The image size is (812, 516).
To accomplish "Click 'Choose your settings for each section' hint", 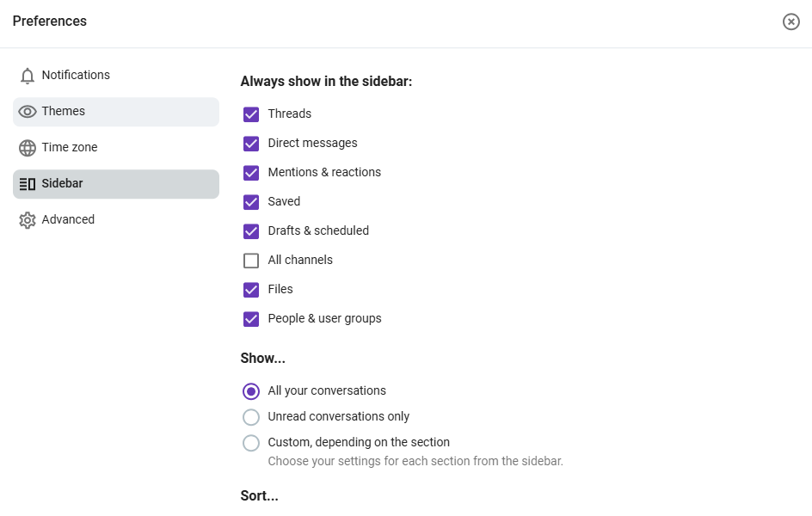I will [x=415, y=461].
